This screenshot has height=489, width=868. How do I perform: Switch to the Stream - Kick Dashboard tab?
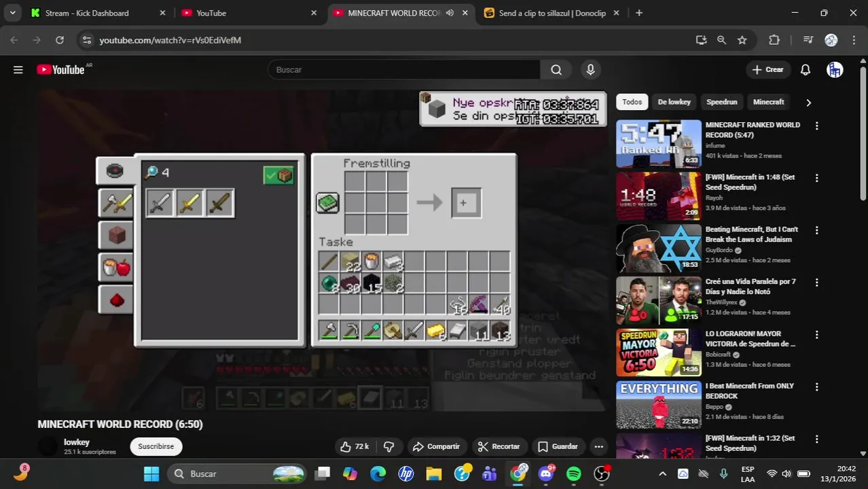[98, 13]
